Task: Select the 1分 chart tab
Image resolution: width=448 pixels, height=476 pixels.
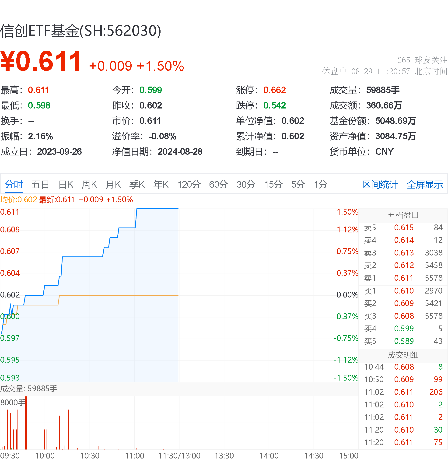Action: point(320,185)
